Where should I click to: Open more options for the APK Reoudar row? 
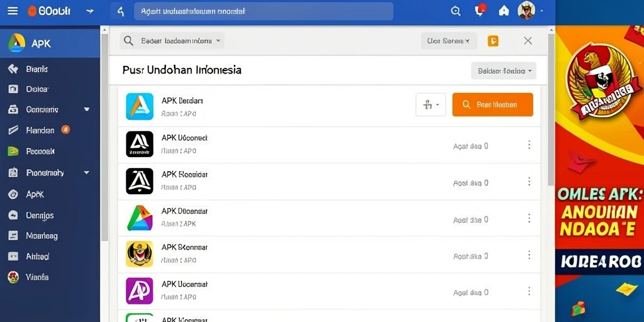tap(529, 181)
